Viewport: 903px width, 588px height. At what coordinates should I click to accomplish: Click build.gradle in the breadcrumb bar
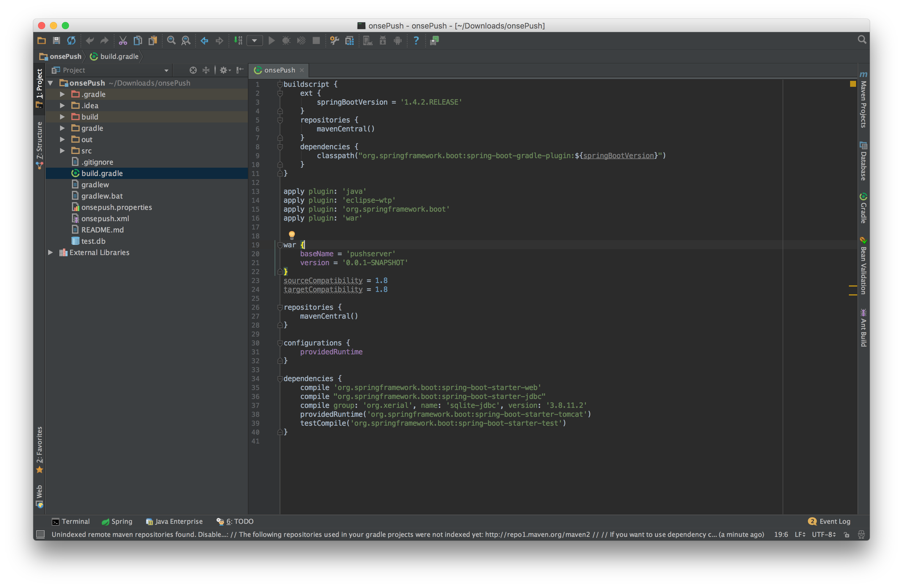[x=119, y=56]
